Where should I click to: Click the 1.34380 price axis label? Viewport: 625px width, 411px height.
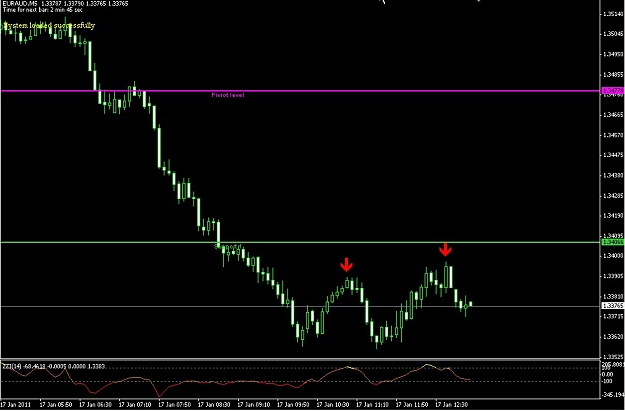coord(613,175)
